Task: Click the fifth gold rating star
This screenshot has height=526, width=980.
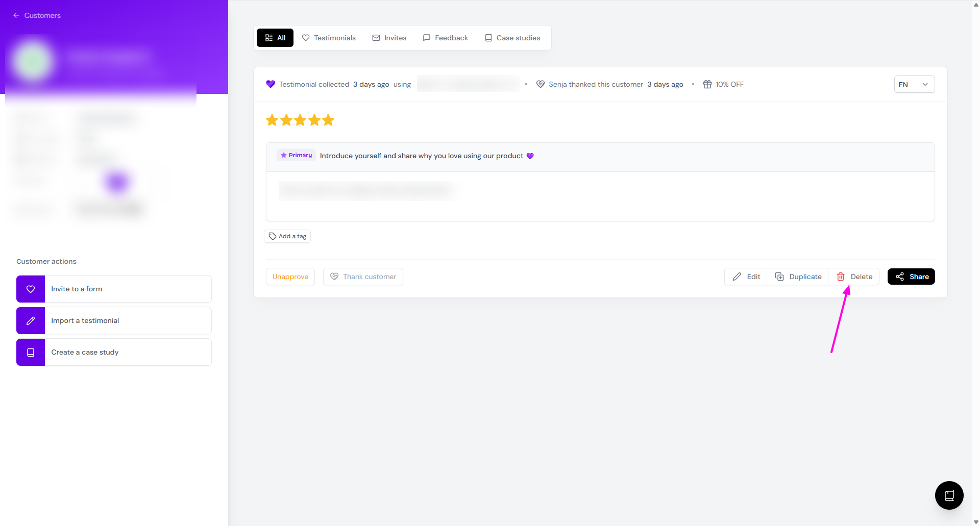Action: (328, 120)
